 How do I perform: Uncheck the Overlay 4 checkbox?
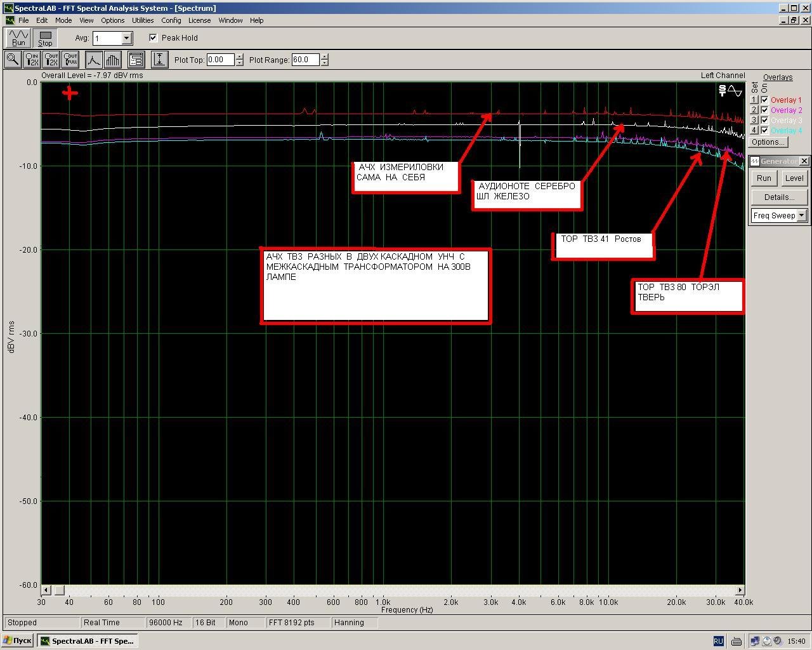764,130
